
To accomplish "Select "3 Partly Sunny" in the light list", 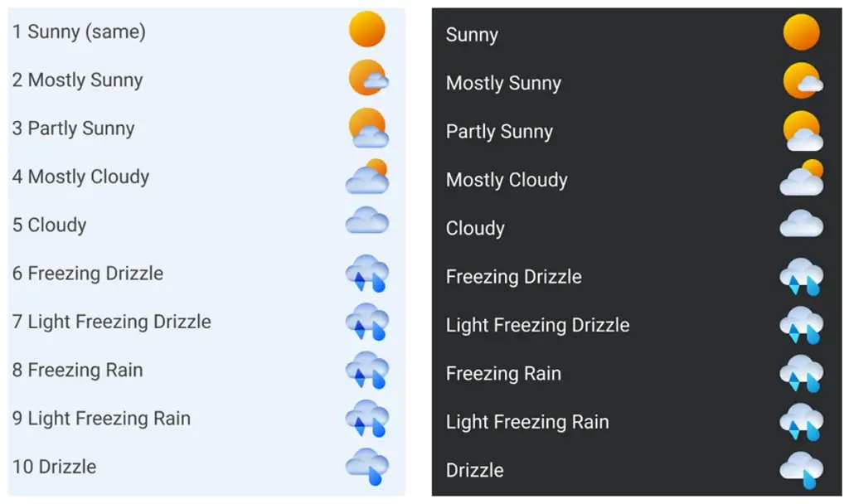I will click(74, 128).
